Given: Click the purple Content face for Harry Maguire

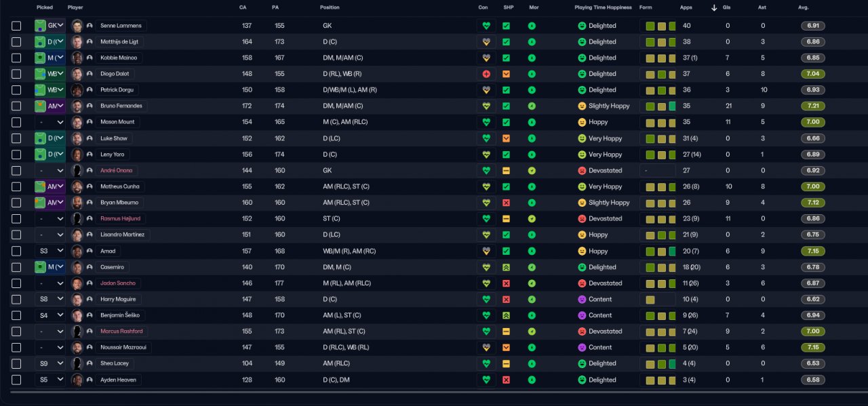Looking at the screenshot, I should coord(582,300).
